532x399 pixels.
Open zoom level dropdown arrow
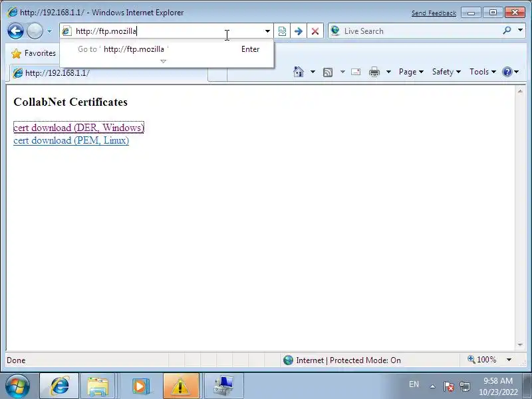[509, 360]
